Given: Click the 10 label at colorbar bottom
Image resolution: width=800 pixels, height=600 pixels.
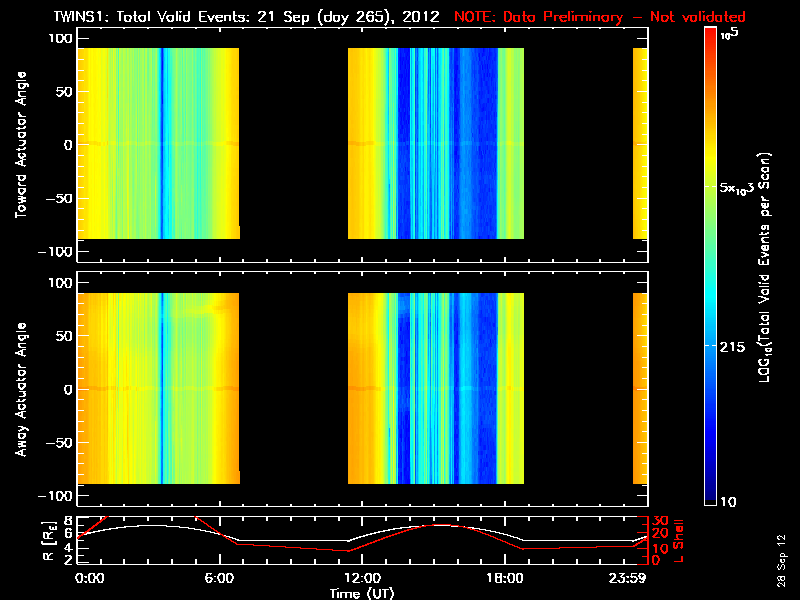Looking at the screenshot, I should [x=728, y=502].
